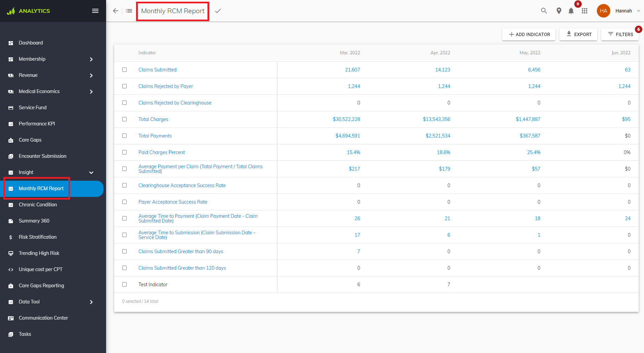Click the location pin icon
Image resolution: width=644 pixels, height=353 pixels.
(559, 11)
